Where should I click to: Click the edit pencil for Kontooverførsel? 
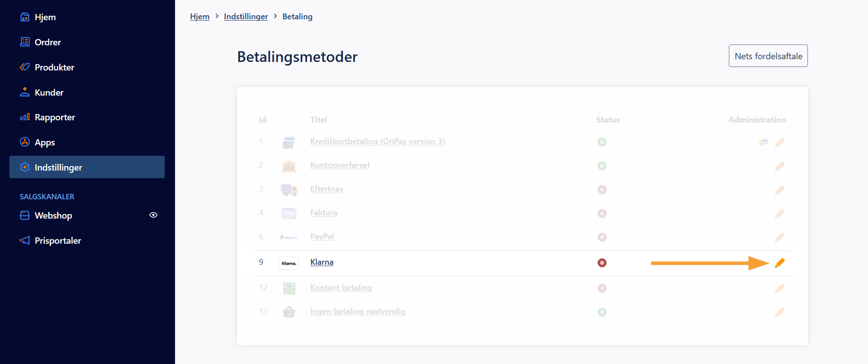tap(780, 166)
